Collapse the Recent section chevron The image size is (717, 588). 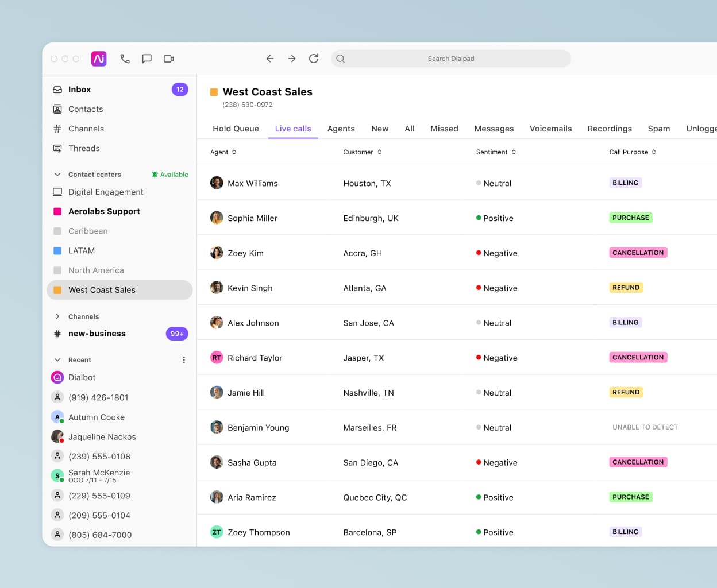point(57,360)
